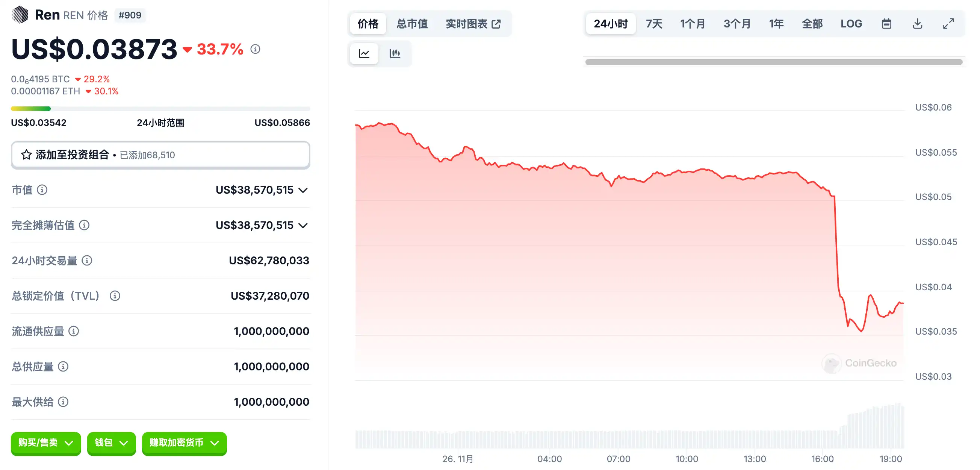Switch to the 总市值 tab
The image size is (980, 470).
pyautogui.click(x=412, y=24)
